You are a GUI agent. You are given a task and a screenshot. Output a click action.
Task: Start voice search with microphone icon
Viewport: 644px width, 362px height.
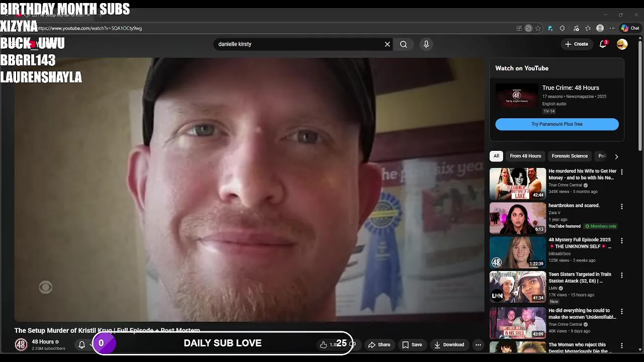(426, 44)
